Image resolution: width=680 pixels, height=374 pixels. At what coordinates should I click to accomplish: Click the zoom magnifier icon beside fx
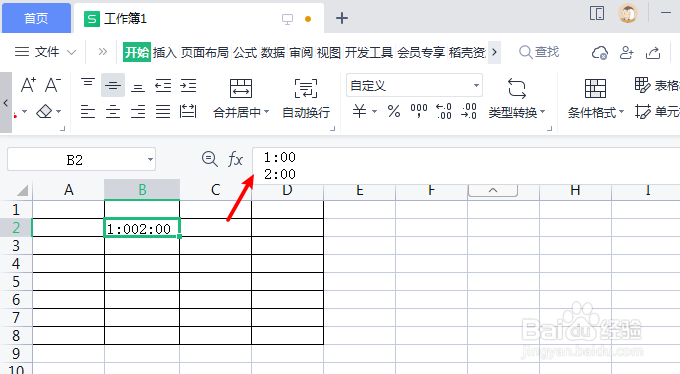pos(210,159)
